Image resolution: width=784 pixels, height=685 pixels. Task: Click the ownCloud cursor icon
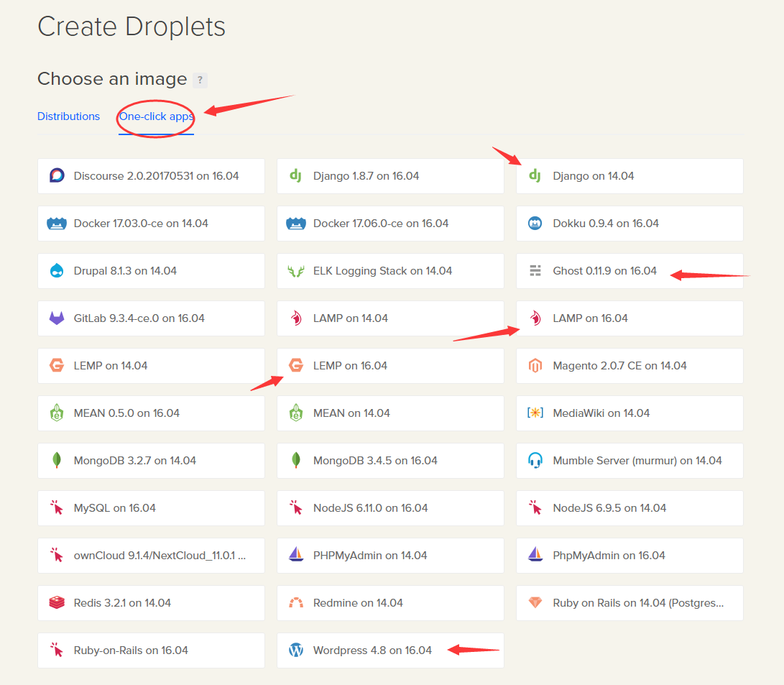point(57,555)
